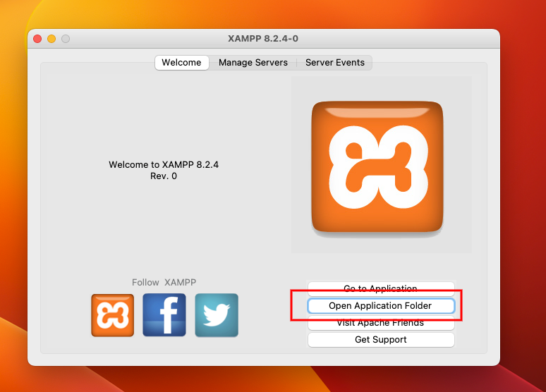Select the Get Support button
The height and width of the screenshot is (392, 546).
[380, 340]
